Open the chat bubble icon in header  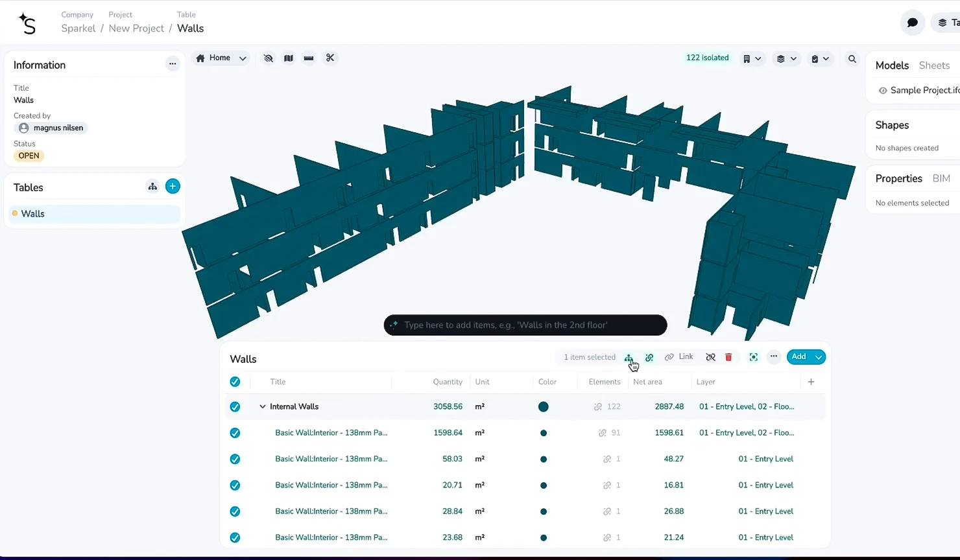coord(912,23)
